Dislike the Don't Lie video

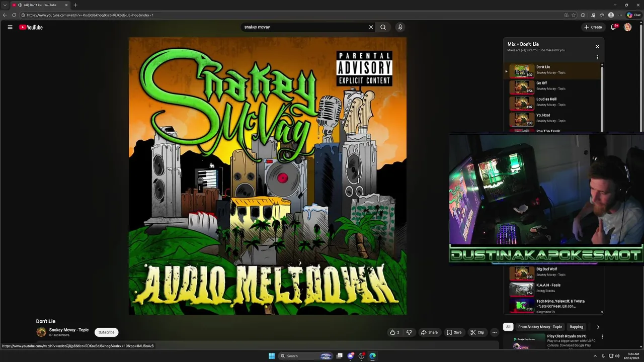point(409,332)
